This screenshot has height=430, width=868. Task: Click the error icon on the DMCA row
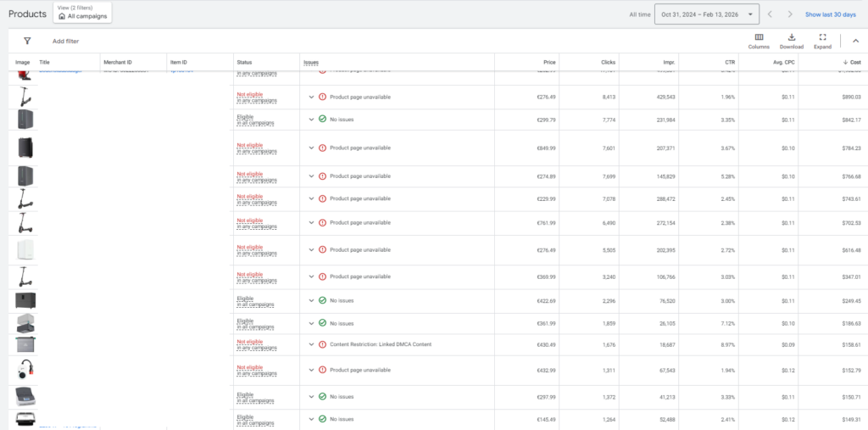click(x=322, y=344)
